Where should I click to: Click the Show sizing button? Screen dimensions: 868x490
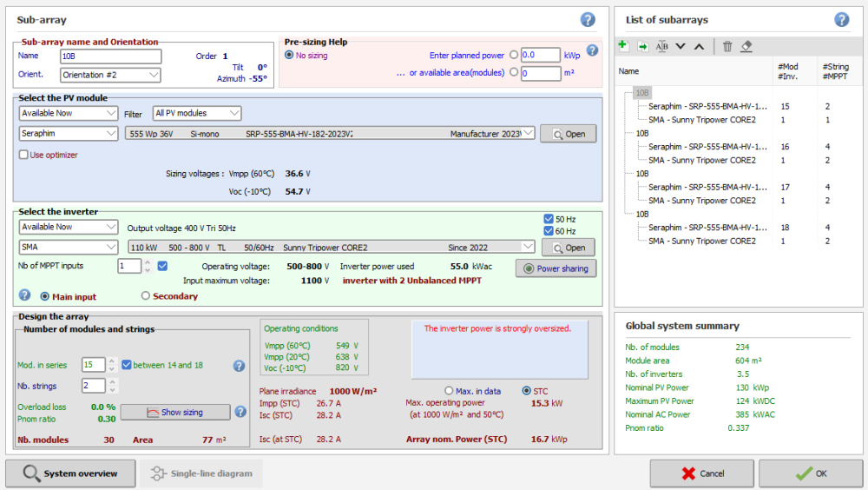tap(174, 412)
